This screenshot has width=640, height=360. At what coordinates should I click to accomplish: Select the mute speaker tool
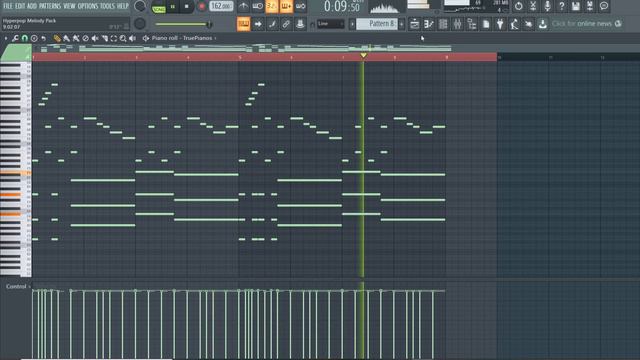pos(95,38)
